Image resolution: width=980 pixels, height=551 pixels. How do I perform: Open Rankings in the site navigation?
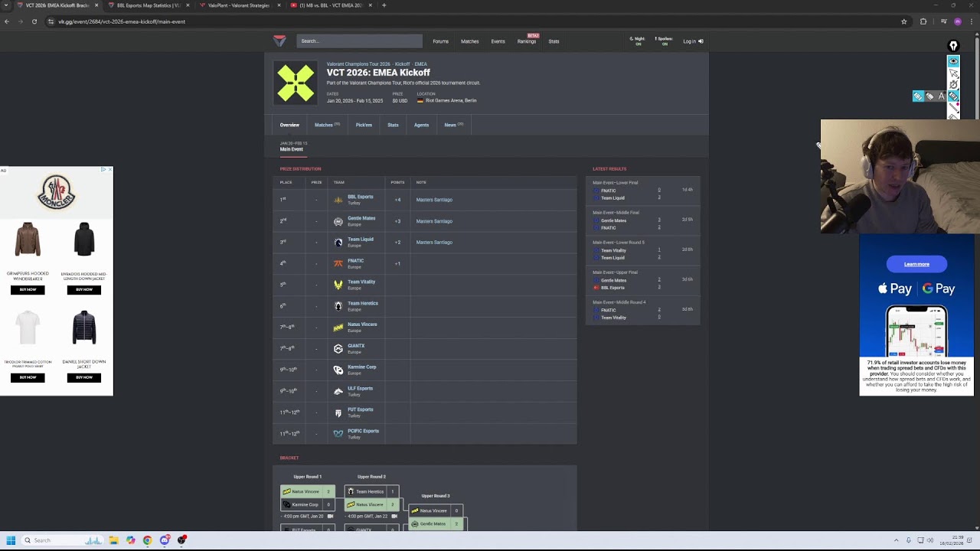(527, 41)
